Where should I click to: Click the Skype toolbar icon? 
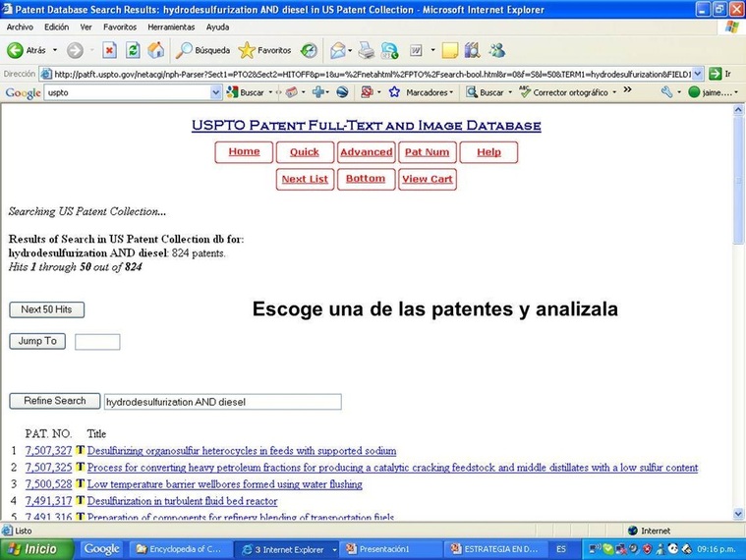pyautogui.click(x=389, y=50)
